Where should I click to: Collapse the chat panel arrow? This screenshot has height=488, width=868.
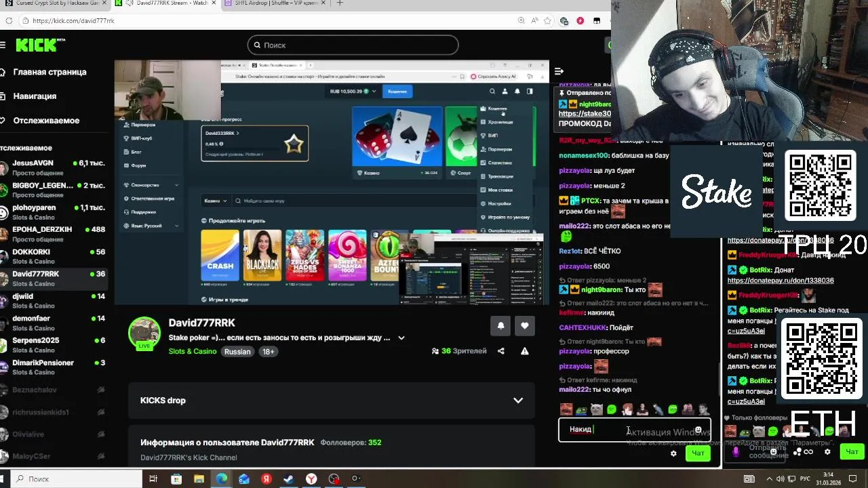559,71
